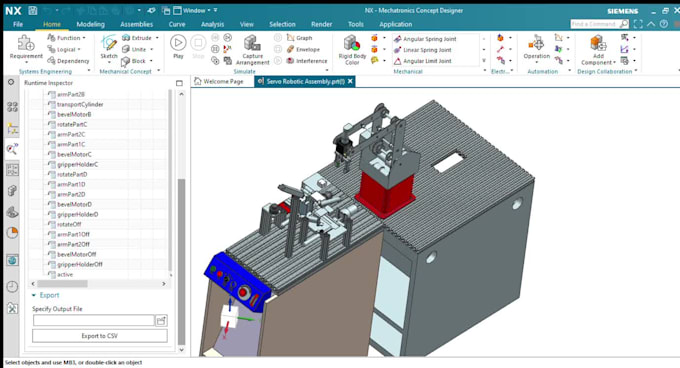Viewport: 680px width, 368px height.
Task: Open the clock History sidebar icon
Action: coord(12,287)
